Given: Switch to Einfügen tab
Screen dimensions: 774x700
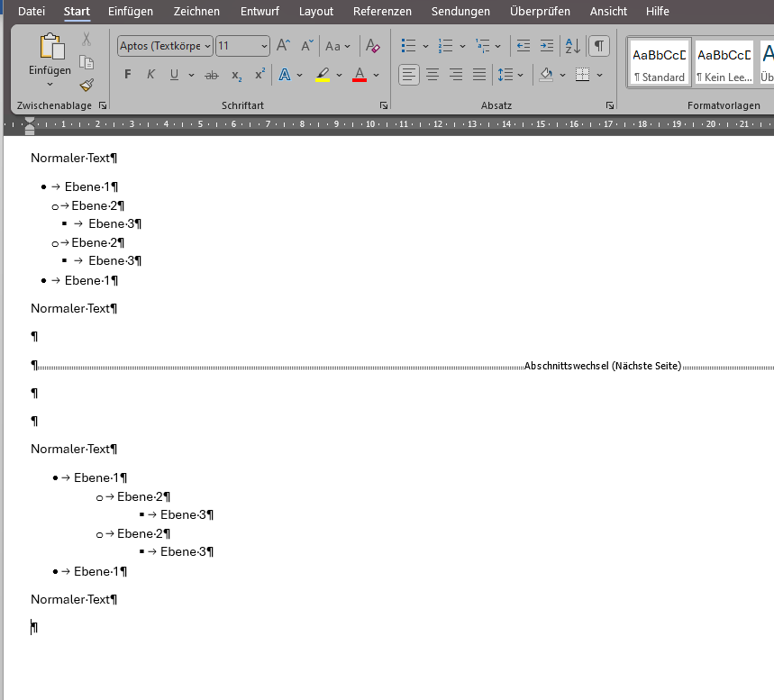Looking at the screenshot, I should (x=131, y=11).
